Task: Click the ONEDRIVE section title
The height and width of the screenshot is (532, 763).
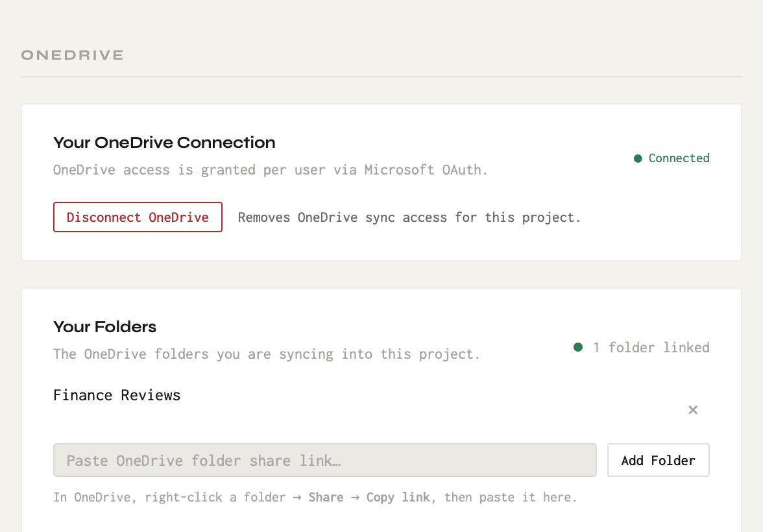Action: click(x=72, y=55)
